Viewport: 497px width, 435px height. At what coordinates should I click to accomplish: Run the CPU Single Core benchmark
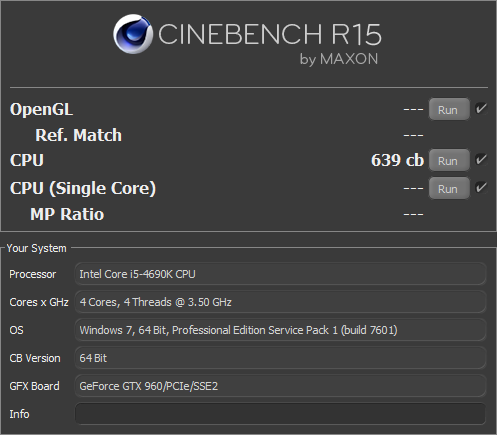pos(449,188)
